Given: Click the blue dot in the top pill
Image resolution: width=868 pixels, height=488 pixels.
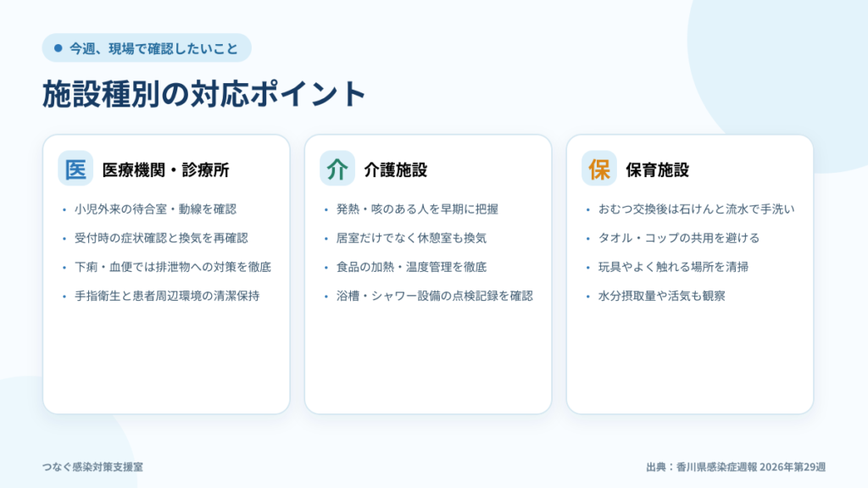Looking at the screenshot, I should pyautogui.click(x=58, y=48).
